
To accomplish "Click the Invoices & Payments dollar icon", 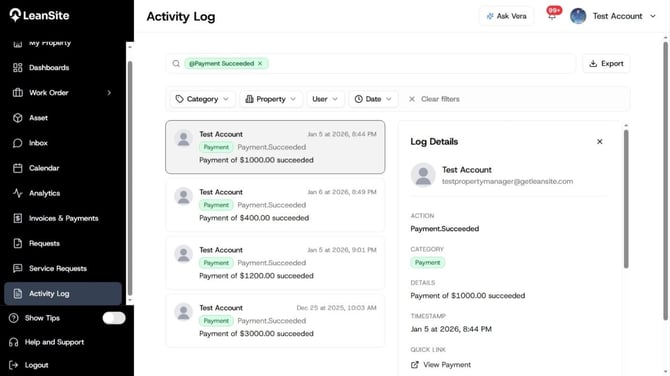I will [18, 218].
